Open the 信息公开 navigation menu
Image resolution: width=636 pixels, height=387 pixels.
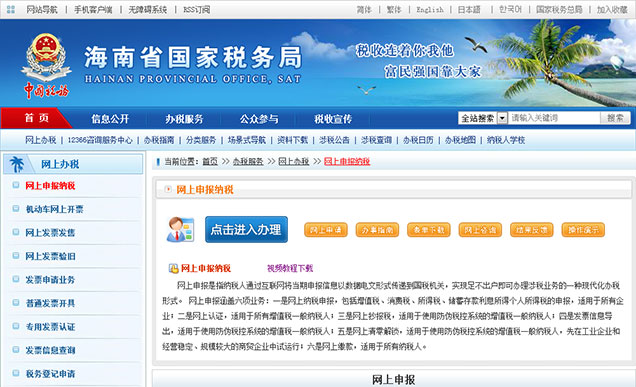110,119
